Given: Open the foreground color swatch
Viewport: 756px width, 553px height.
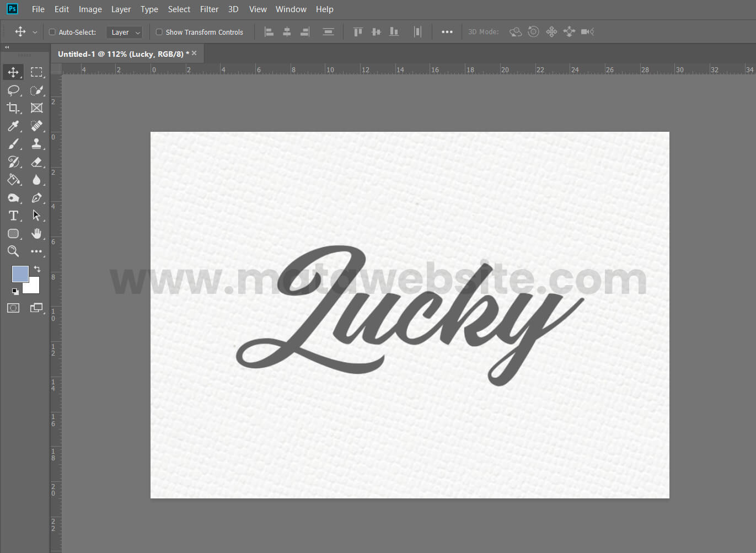Looking at the screenshot, I should 20,274.
